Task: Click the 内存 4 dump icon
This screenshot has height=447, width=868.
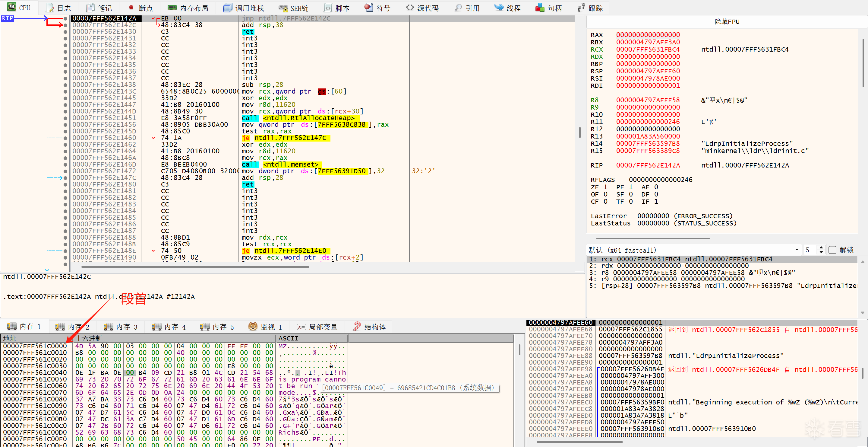Action: click(x=157, y=326)
